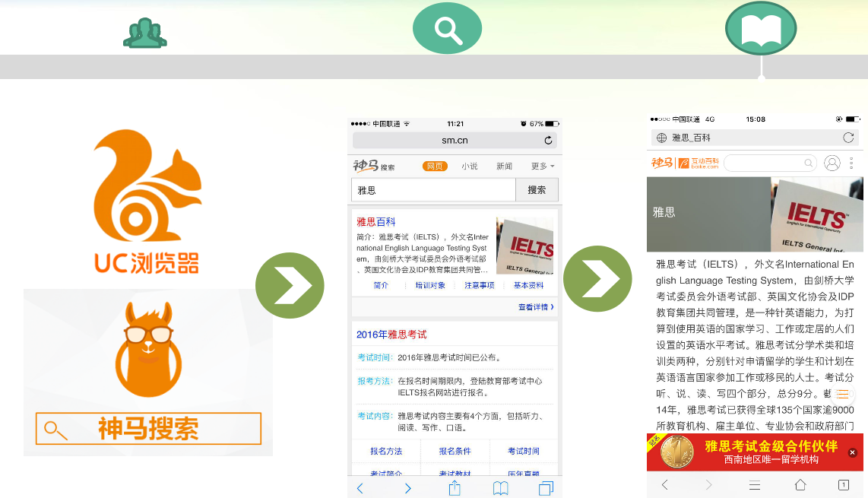This screenshot has height=498, width=868.
Task: Refresh the 雅思_百科 page via reload icon
Action: (849, 138)
